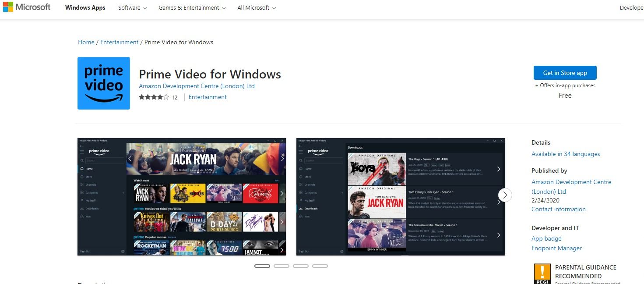Select the Windows Apps menu item

[x=85, y=7]
